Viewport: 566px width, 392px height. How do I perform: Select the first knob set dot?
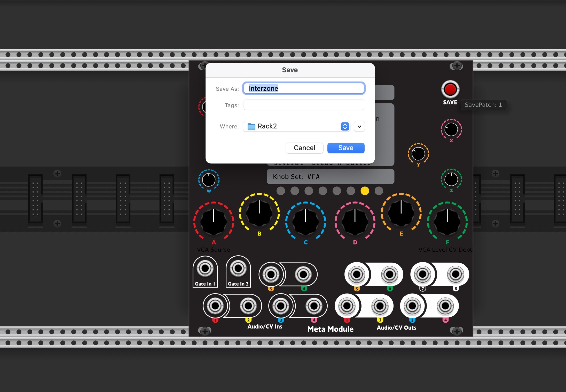(x=281, y=191)
